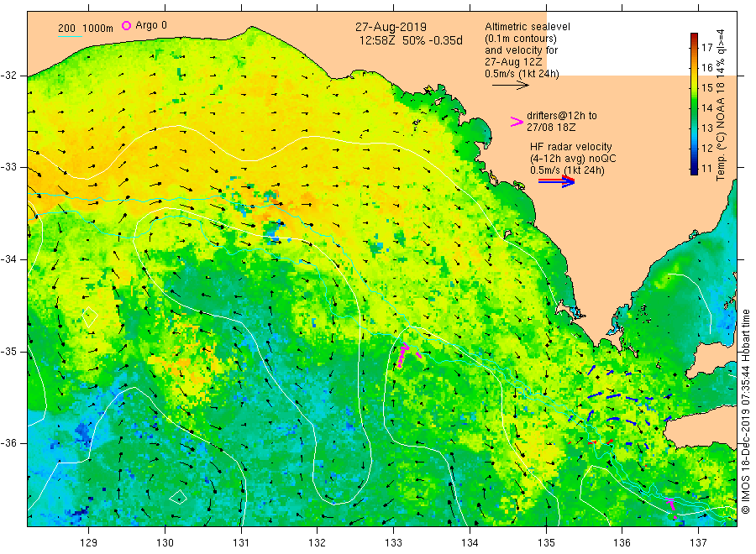This screenshot has height=554, width=756.
Task: Click the longitude label 135
Action: click(x=546, y=543)
